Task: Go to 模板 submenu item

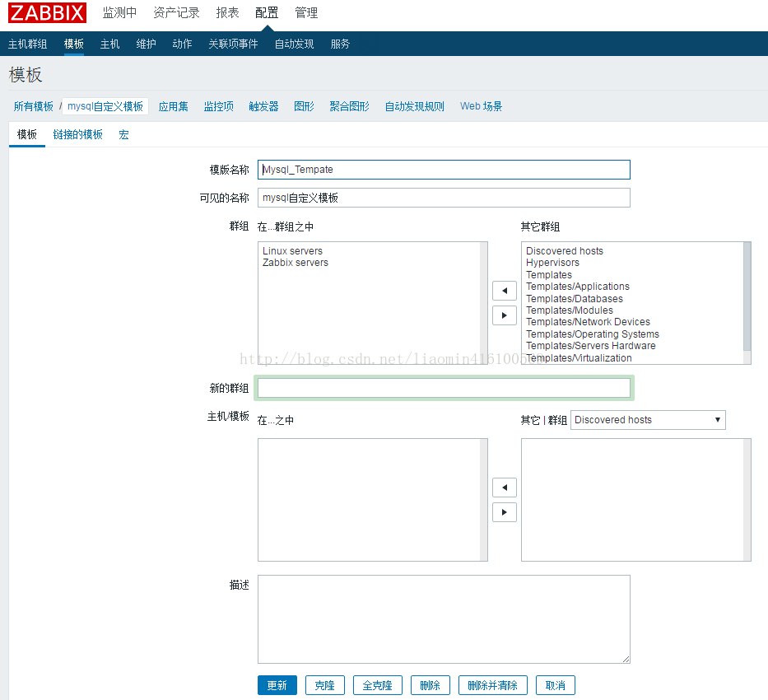Action: pos(74,44)
